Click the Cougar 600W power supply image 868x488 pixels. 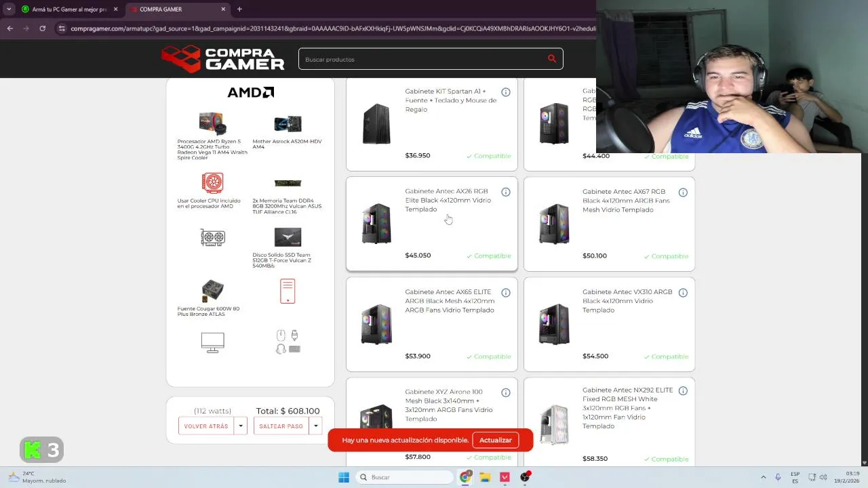tap(212, 291)
